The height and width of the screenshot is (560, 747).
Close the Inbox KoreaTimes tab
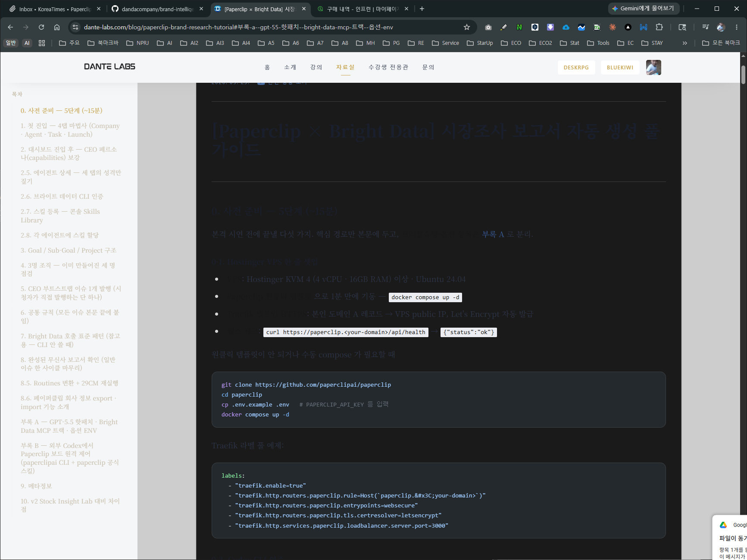click(x=99, y=9)
